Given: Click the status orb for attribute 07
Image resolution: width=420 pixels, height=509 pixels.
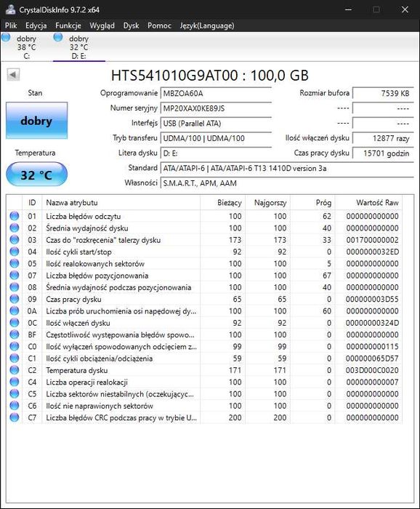Looking at the screenshot, I should (x=15, y=276).
